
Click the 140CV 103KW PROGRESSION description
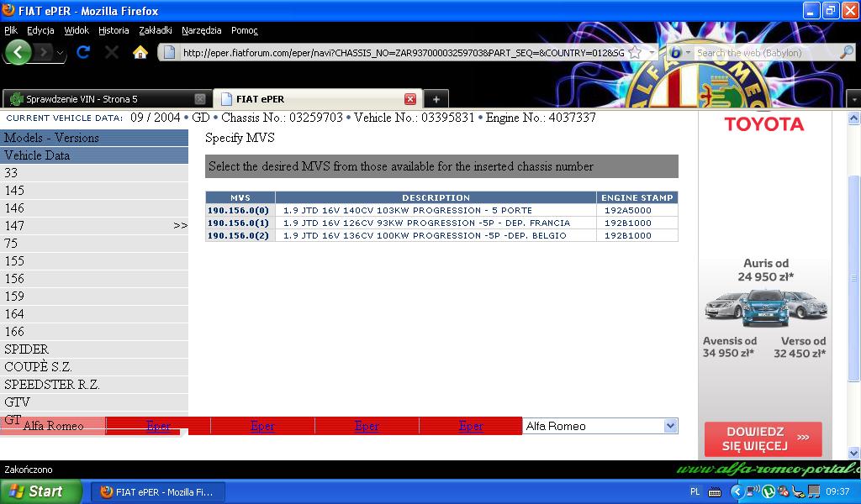click(408, 210)
